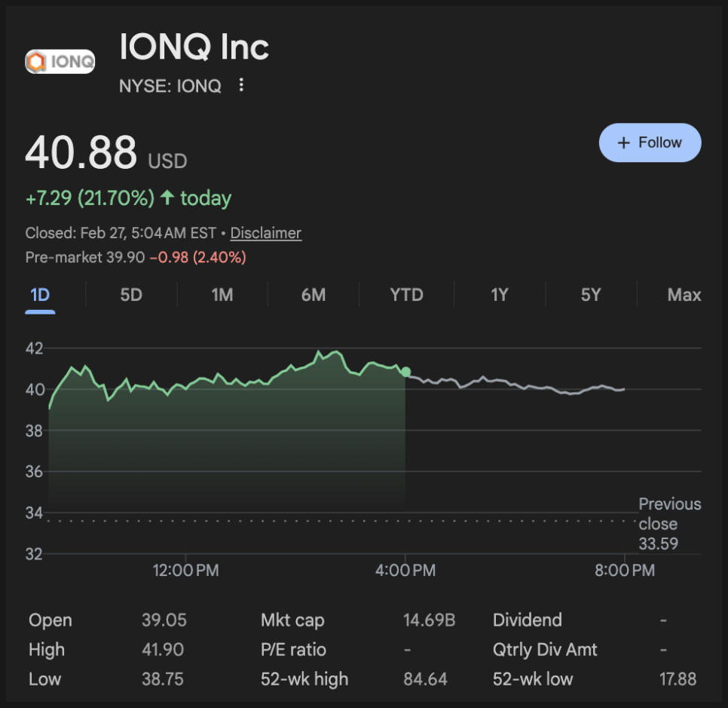View the 1Y price history
Viewport: 728px width, 708px height.
[x=499, y=295]
